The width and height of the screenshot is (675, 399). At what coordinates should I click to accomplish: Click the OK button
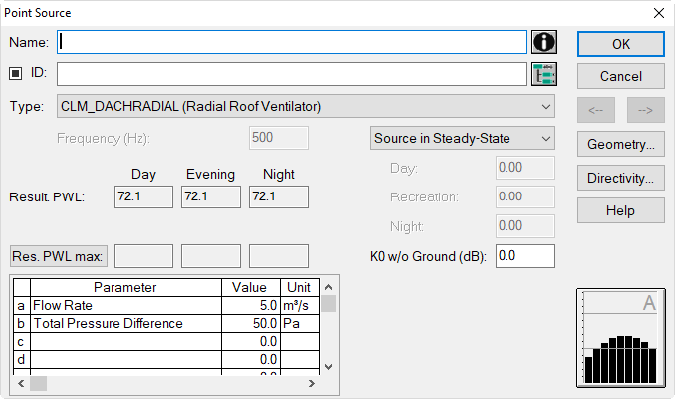(620, 44)
